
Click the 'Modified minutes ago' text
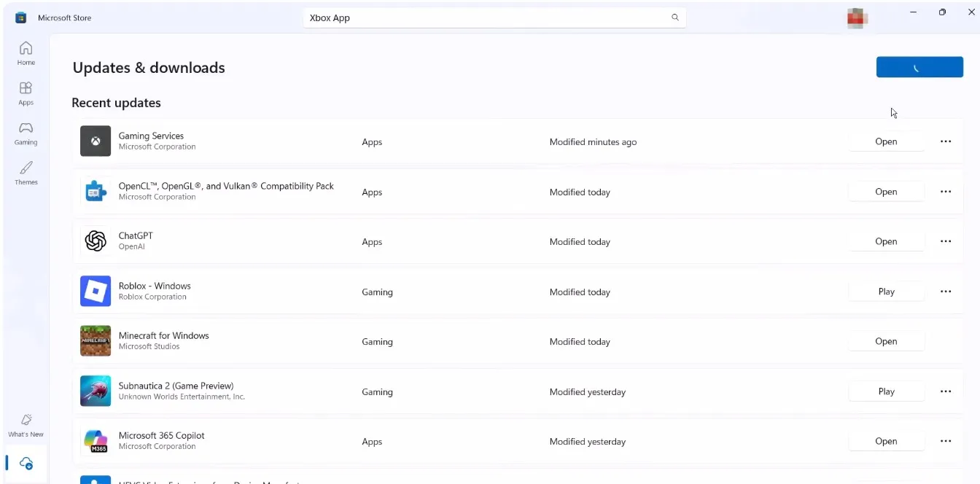click(593, 142)
